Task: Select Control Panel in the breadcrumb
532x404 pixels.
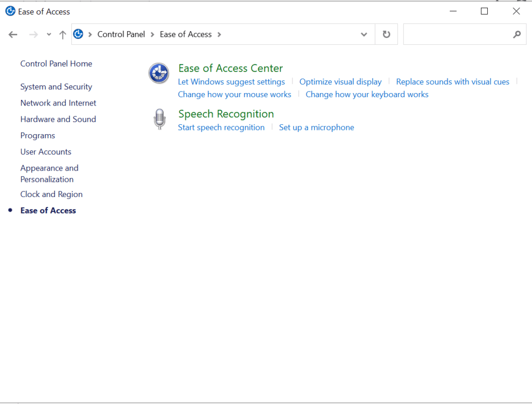Action: pyautogui.click(x=121, y=34)
